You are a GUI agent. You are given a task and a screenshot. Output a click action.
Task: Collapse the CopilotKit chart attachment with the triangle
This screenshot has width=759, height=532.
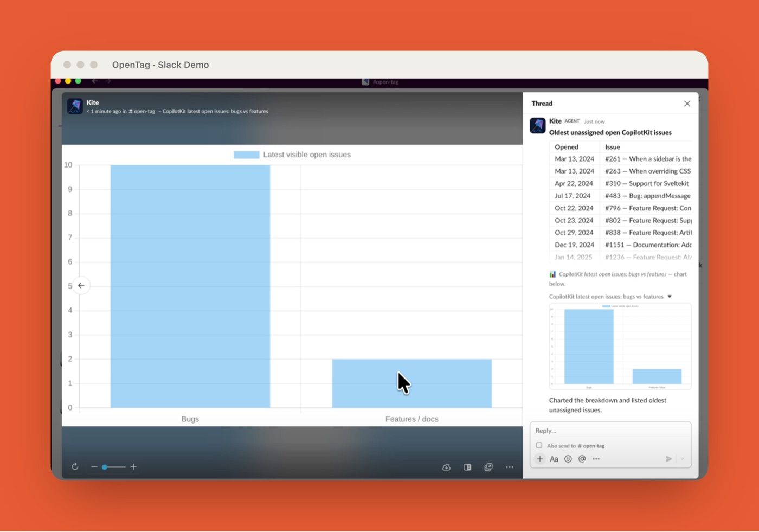(670, 297)
